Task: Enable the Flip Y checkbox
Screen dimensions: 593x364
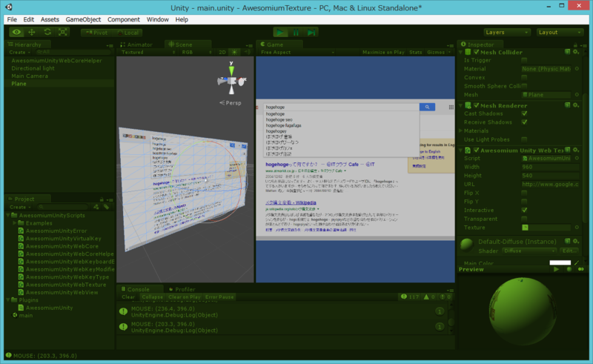Action: [x=524, y=202]
